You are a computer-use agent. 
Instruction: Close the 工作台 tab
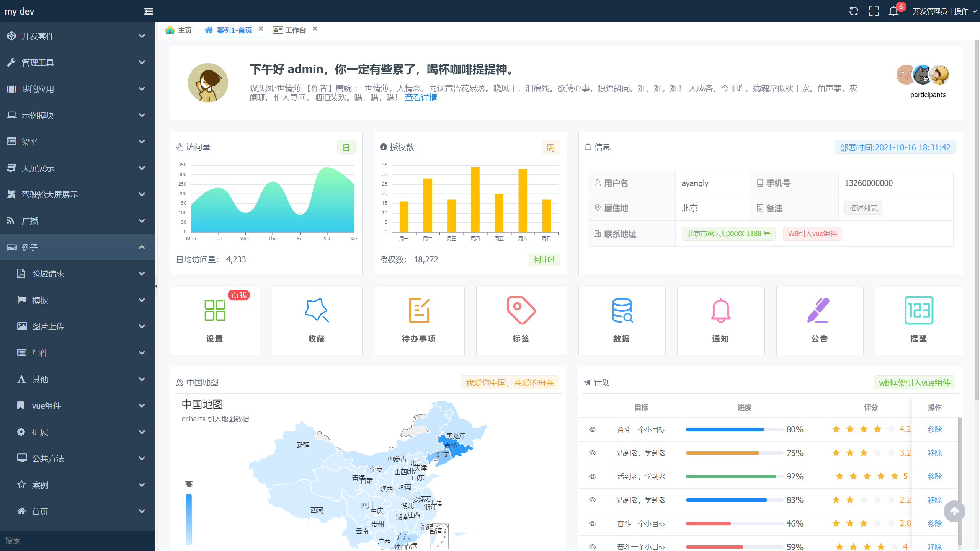pyautogui.click(x=315, y=29)
